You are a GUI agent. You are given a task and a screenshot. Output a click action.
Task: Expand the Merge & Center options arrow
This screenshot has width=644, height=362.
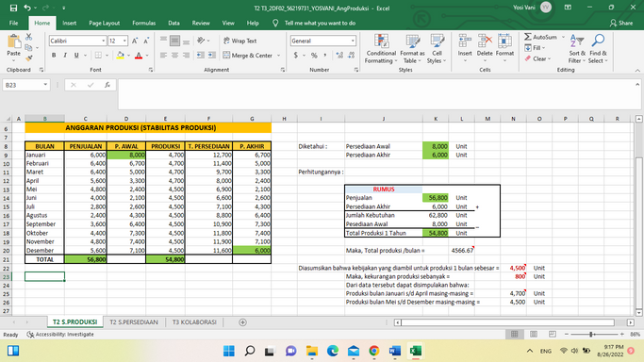point(278,56)
